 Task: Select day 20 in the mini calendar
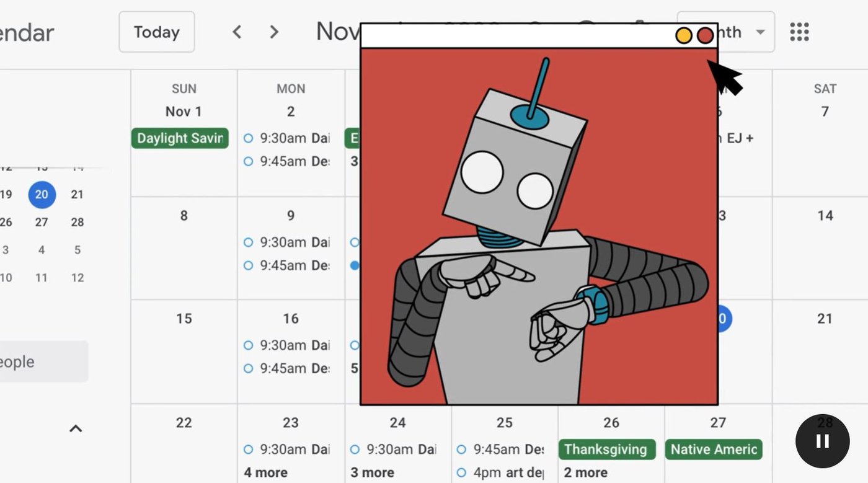click(x=42, y=195)
